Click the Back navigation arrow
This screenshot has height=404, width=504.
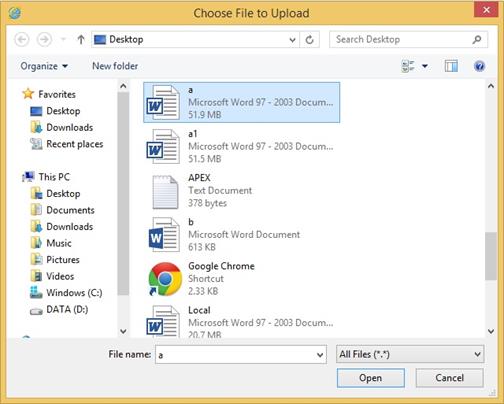[22, 40]
